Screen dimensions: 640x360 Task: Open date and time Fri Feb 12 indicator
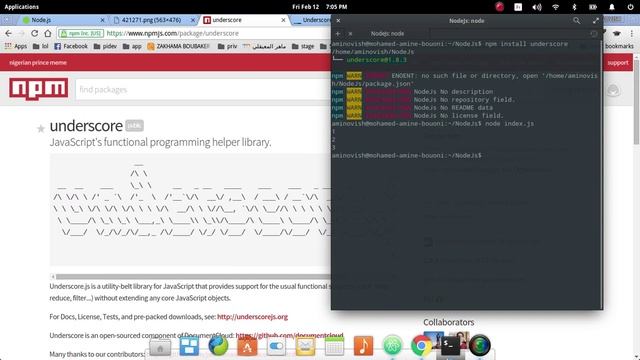pyautogui.click(x=320, y=7)
